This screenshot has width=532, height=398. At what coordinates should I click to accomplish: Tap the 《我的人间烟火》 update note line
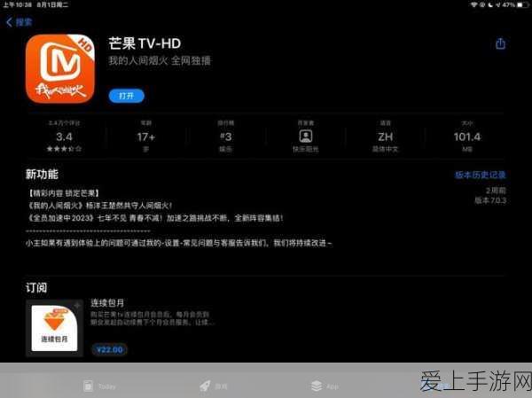tap(100, 206)
